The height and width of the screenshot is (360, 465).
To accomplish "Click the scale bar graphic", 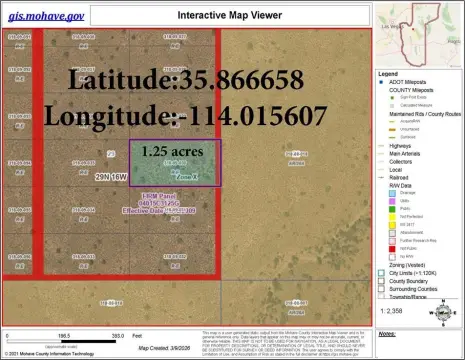I will click(x=61, y=341).
